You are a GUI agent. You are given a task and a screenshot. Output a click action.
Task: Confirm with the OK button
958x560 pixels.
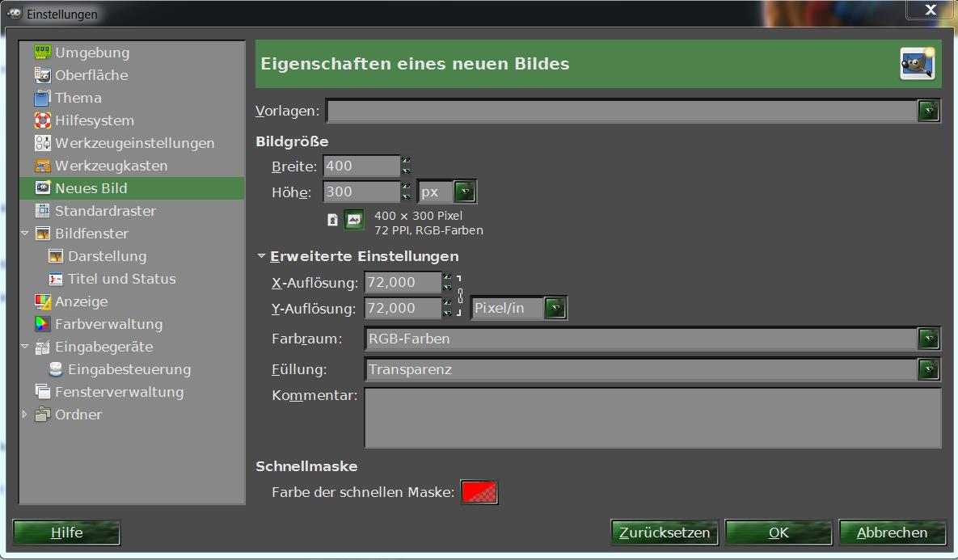click(779, 533)
